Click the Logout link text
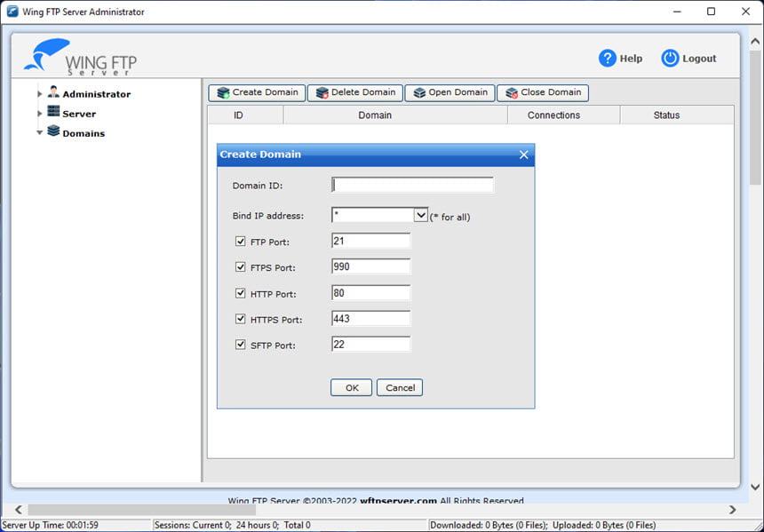This screenshot has height=532, width=764. coord(699,59)
